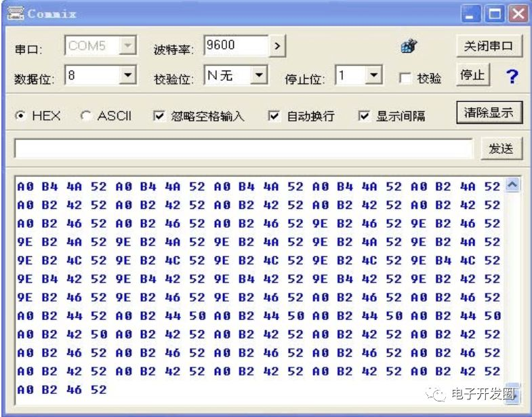Click the 停止 button
The width and height of the screenshot is (532, 417).
click(472, 75)
